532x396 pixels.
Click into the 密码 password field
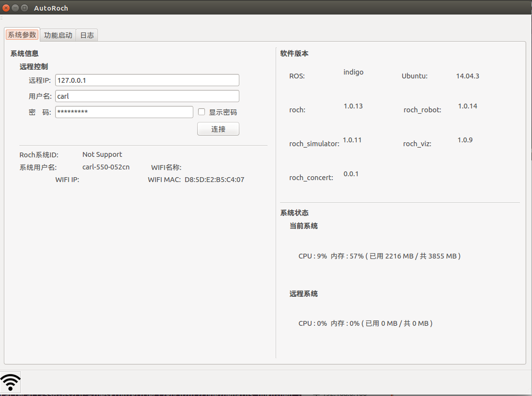pos(124,112)
